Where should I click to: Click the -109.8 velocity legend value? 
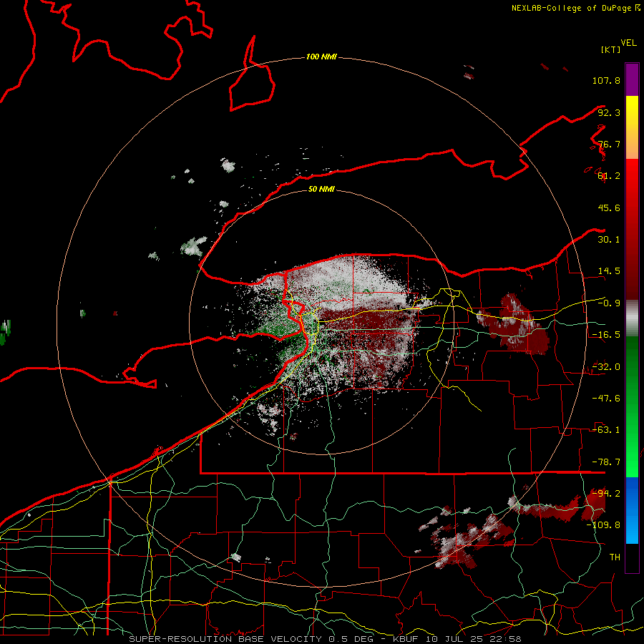[x=604, y=525]
